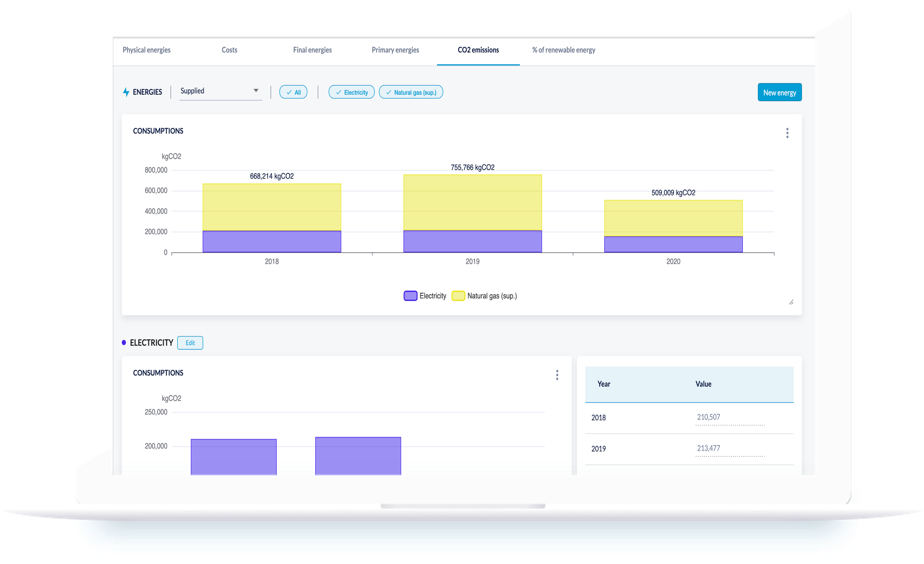Click the 2018 row year cell
This screenshot has height=564, width=924.
pos(598,418)
